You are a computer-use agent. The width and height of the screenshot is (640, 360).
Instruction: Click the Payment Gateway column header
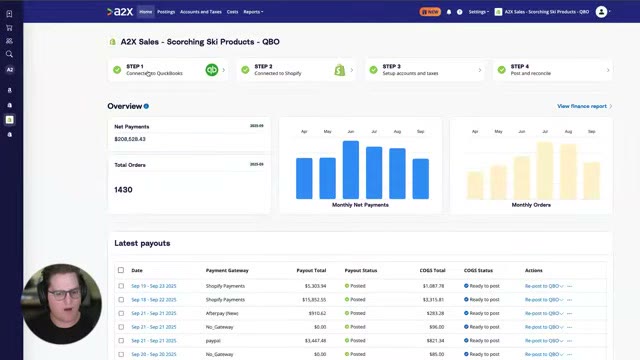click(227, 270)
